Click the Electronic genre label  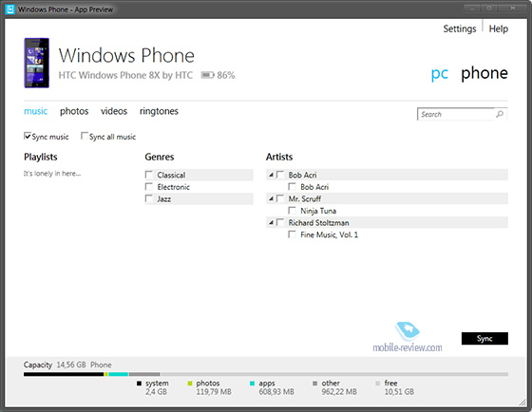(173, 187)
